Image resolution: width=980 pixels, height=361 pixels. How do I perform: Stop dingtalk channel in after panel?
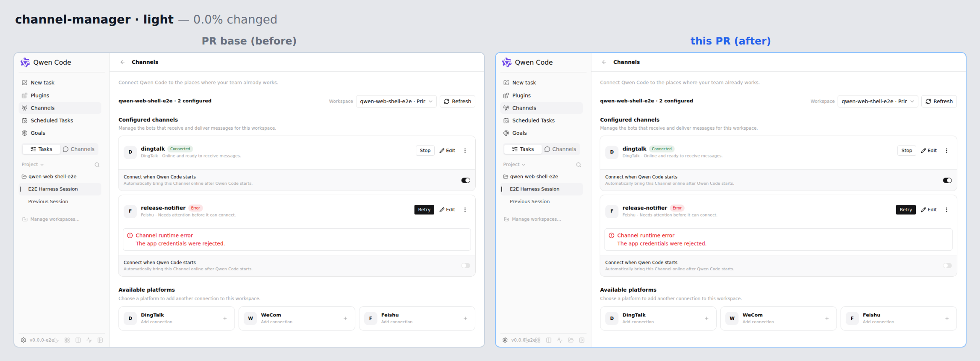coord(907,151)
